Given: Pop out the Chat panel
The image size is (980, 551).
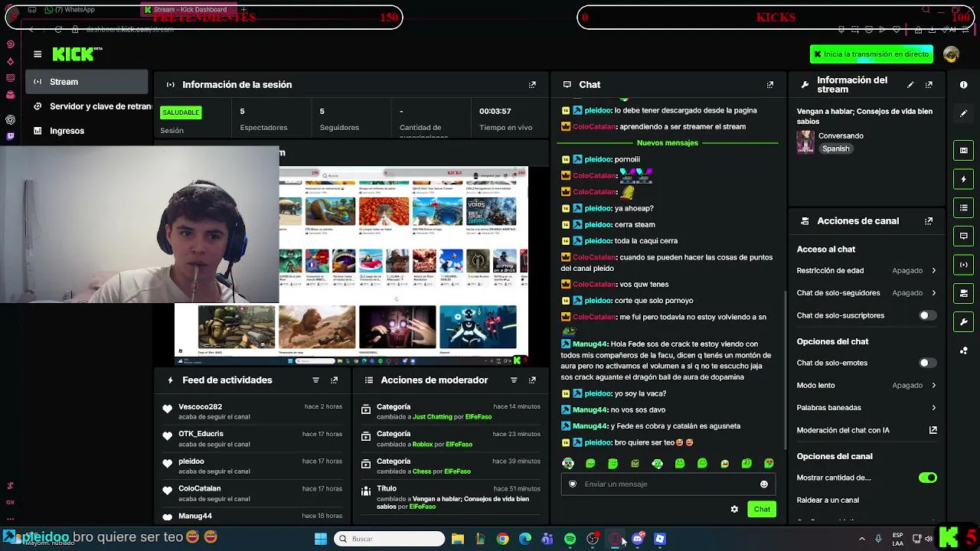Looking at the screenshot, I should click(770, 85).
